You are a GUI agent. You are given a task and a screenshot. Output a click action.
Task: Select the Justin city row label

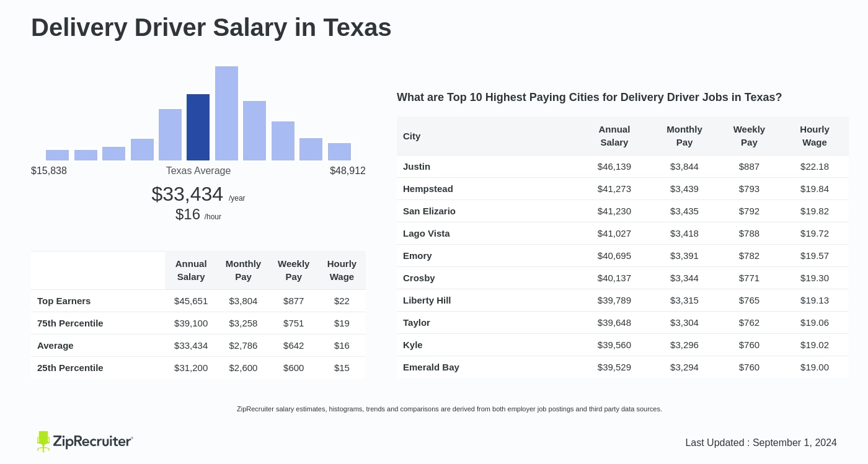[417, 166]
